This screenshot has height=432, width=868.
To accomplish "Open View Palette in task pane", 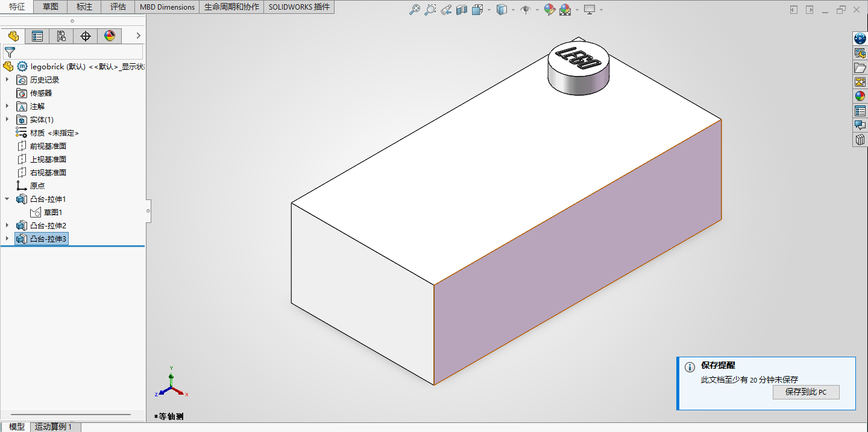I will (860, 82).
